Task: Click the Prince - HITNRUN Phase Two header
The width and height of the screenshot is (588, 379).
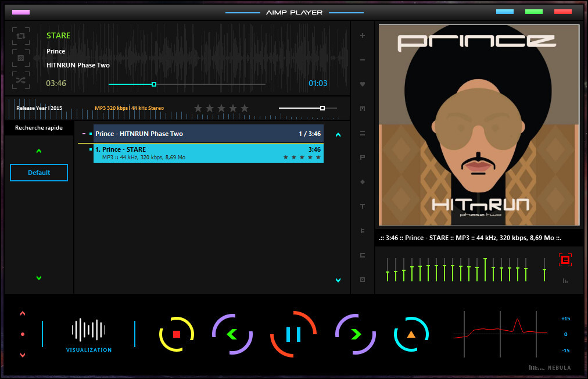Action: (209, 134)
